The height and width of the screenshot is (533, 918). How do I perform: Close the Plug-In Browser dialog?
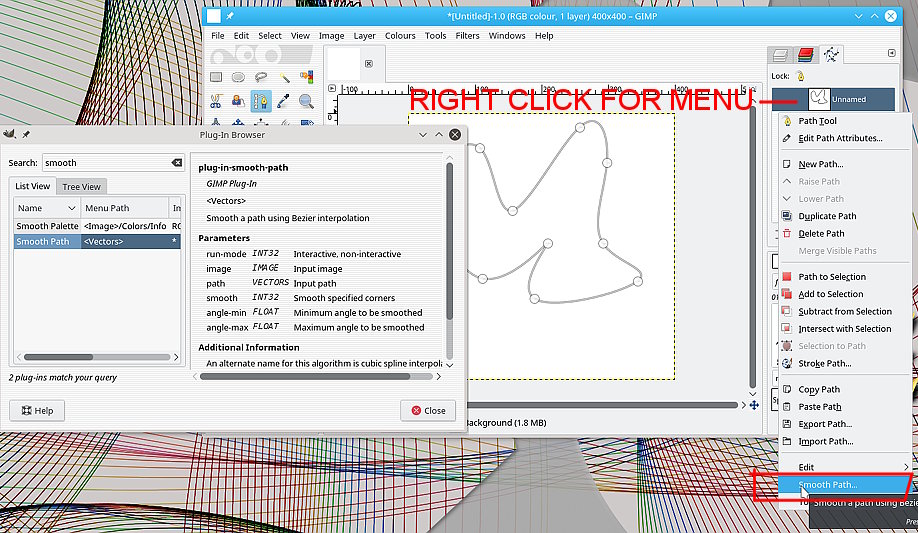[x=428, y=410]
